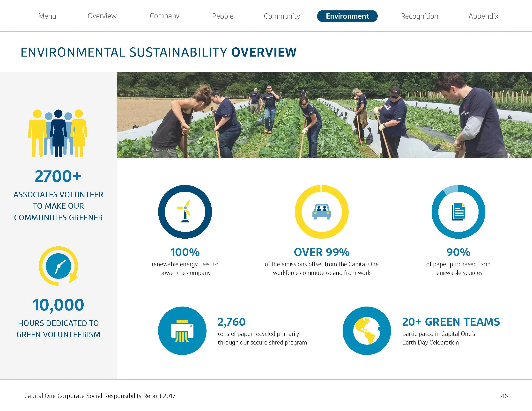Click 'renewable energy used to power the company'

click(x=185, y=268)
